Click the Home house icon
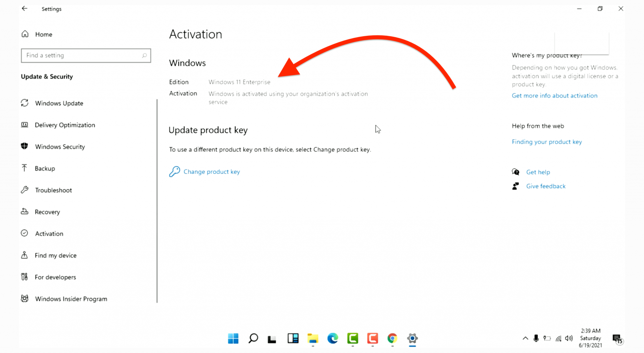This screenshot has width=644, height=353. [x=25, y=34]
